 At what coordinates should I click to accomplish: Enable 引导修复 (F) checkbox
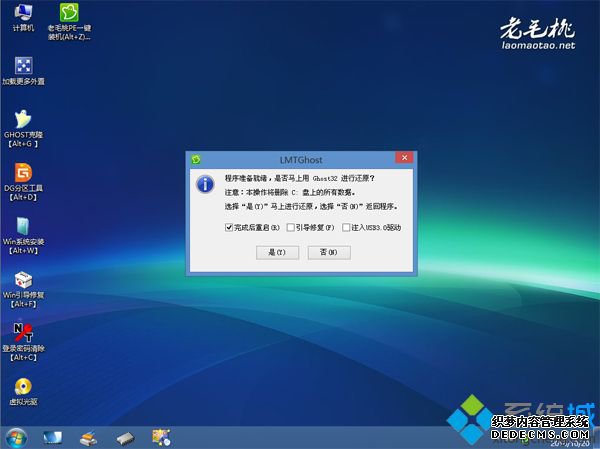(x=291, y=227)
